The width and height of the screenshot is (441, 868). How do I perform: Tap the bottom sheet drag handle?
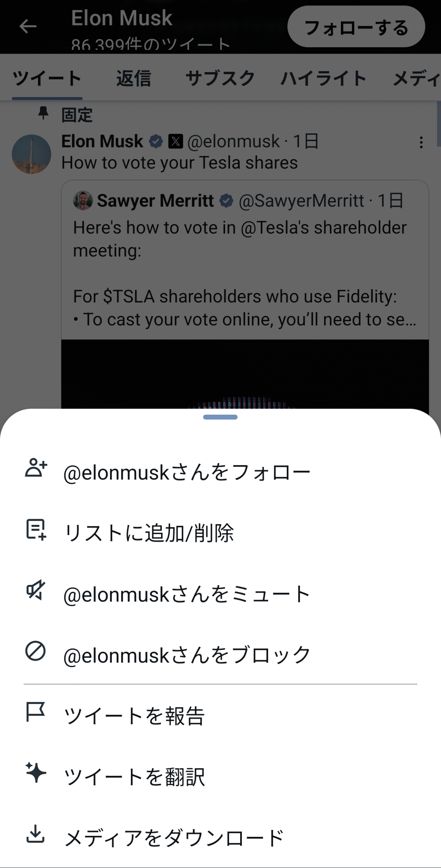(x=220, y=417)
